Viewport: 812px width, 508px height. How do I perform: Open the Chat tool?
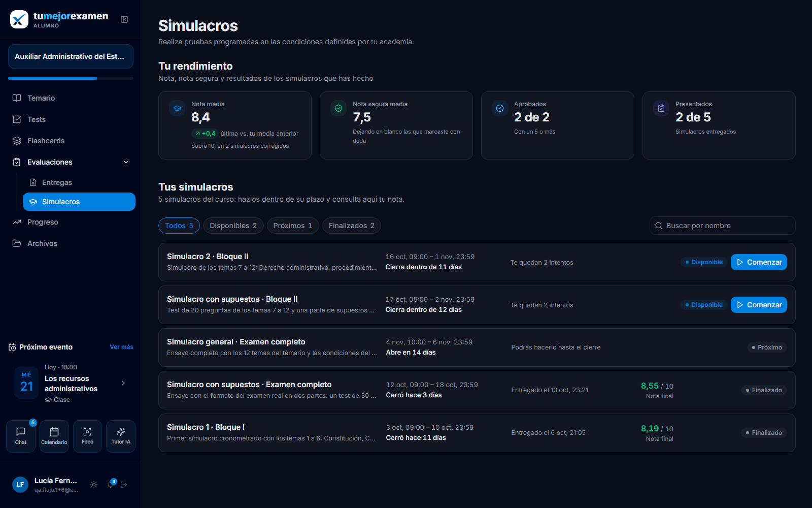click(x=21, y=436)
